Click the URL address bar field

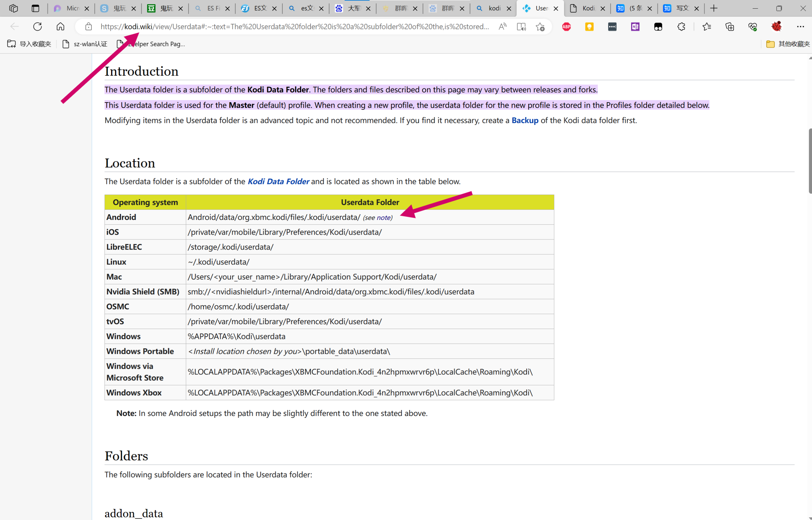(294, 27)
